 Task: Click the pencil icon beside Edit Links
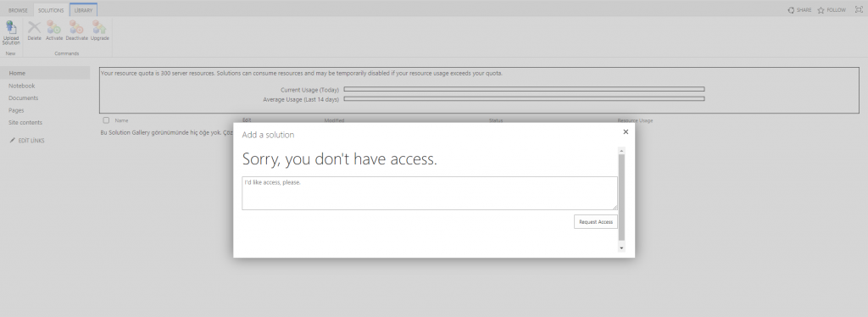click(x=13, y=141)
